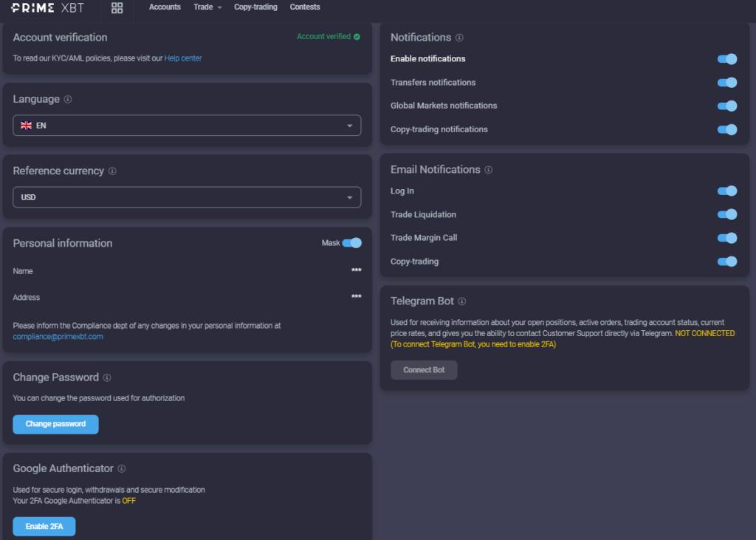756x540 pixels.
Task: Disable Trade Liquidation email notifications
Action: [727, 214]
